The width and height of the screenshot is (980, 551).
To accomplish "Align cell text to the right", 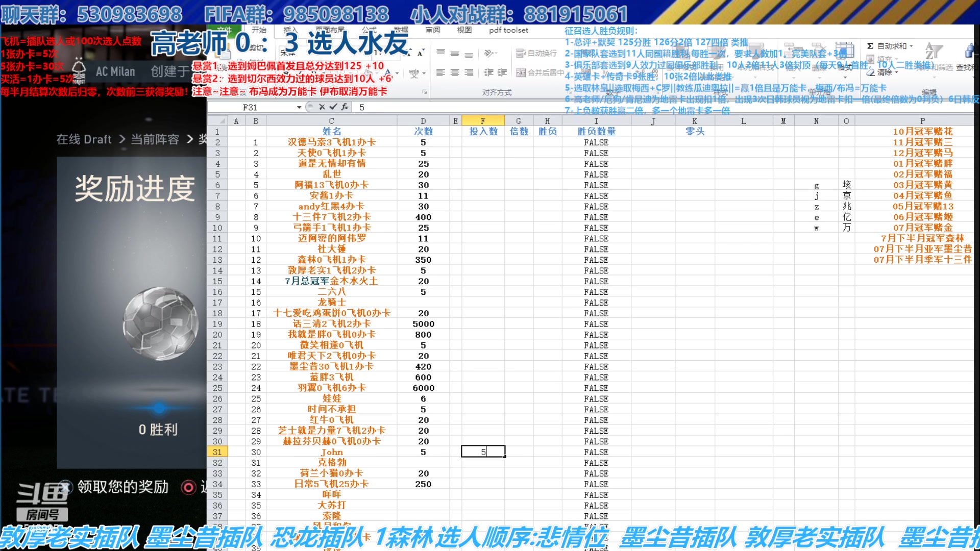I will (x=469, y=73).
